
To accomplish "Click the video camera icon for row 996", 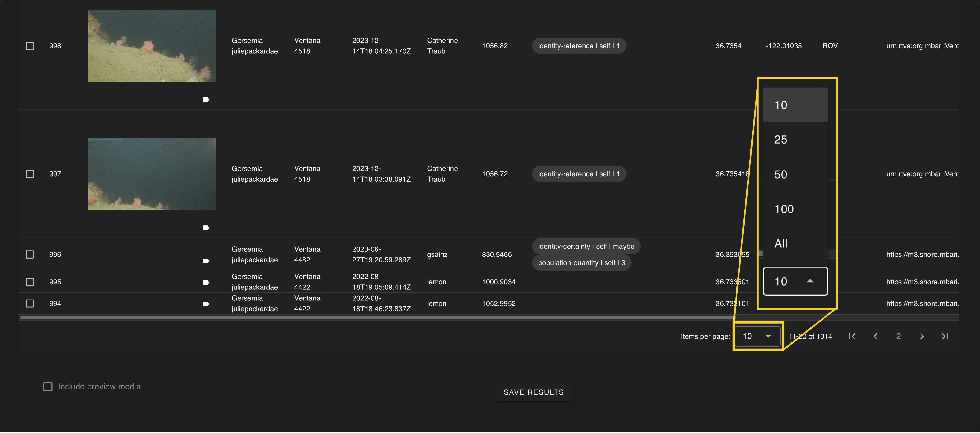I will pos(206,261).
